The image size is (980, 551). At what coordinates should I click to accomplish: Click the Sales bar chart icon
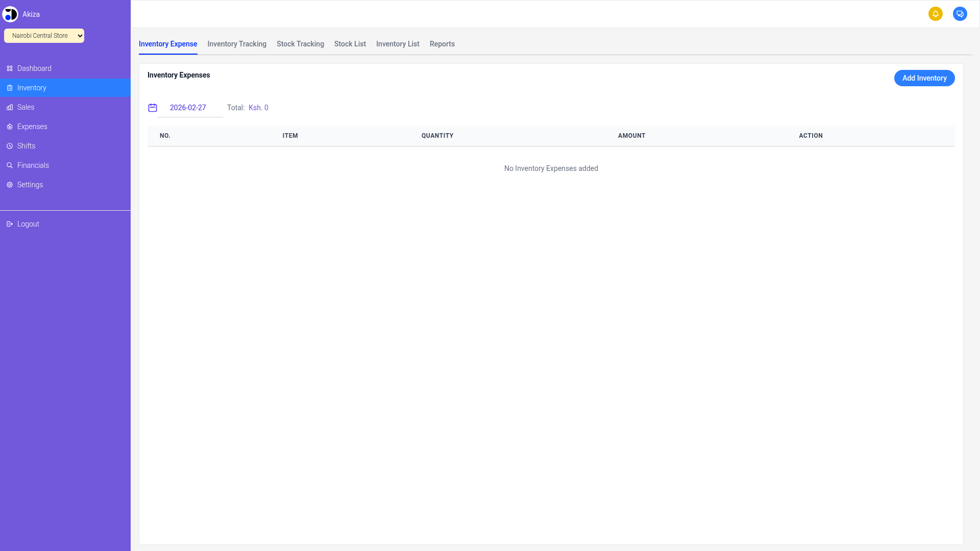(9, 107)
